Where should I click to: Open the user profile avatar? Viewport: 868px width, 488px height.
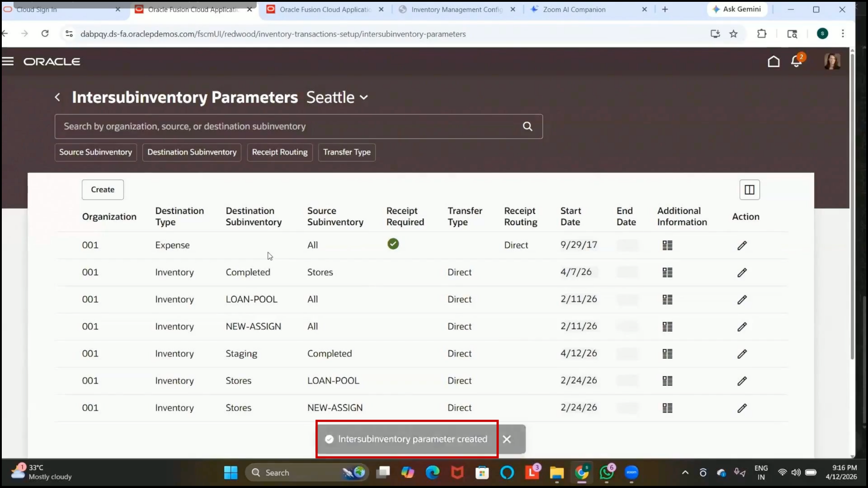click(832, 61)
